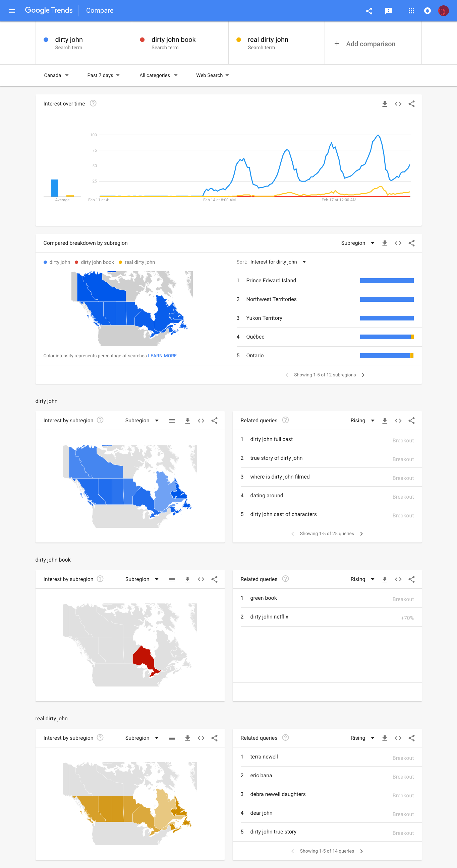Click help icon beside Interest over time
The width and height of the screenshot is (457, 868).
pos(93,103)
